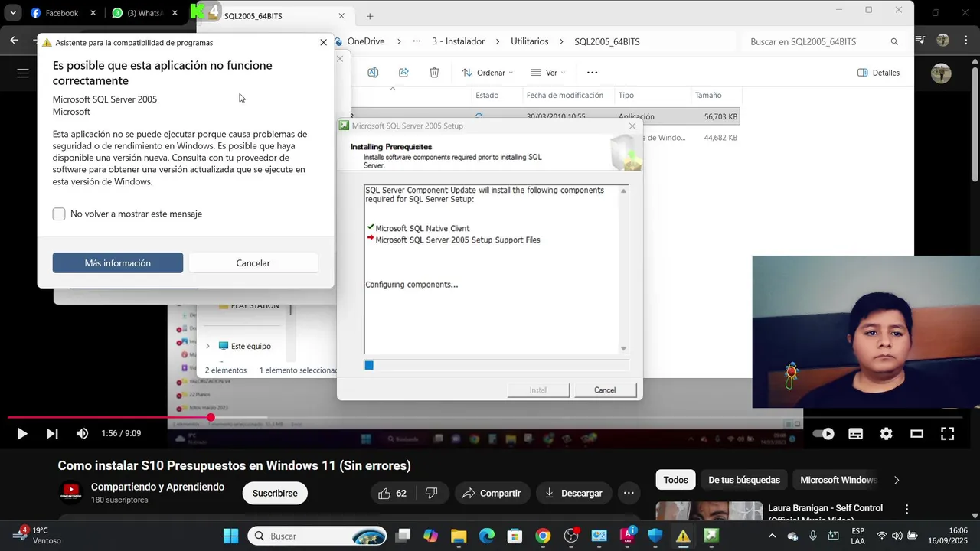Image resolution: width=980 pixels, height=551 pixels.
Task: Click the 'Utilitarios' breadcrumb folder
Action: pos(530,41)
